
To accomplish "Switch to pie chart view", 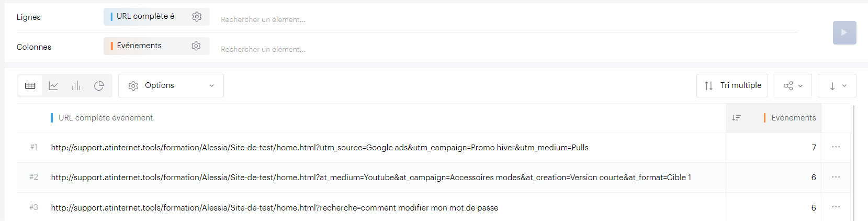I will [x=99, y=86].
